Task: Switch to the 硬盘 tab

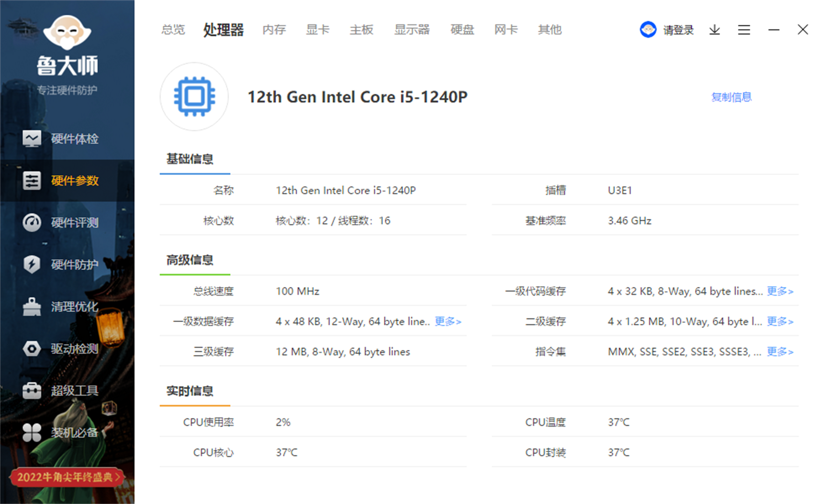Action: tap(462, 30)
